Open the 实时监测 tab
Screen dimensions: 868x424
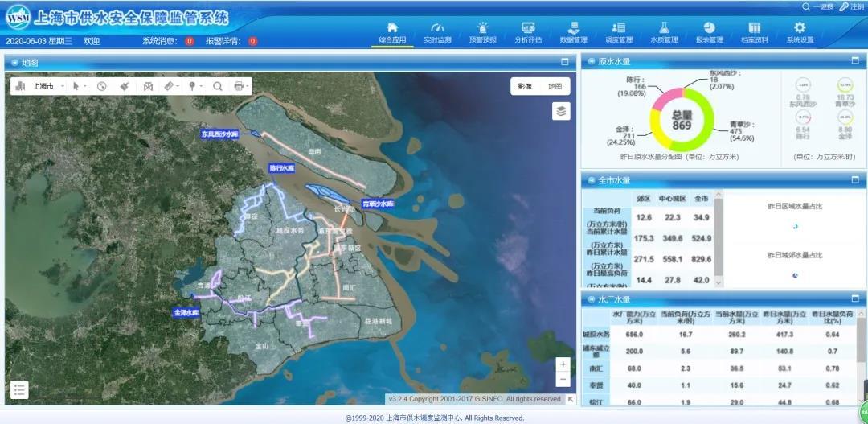point(437,33)
